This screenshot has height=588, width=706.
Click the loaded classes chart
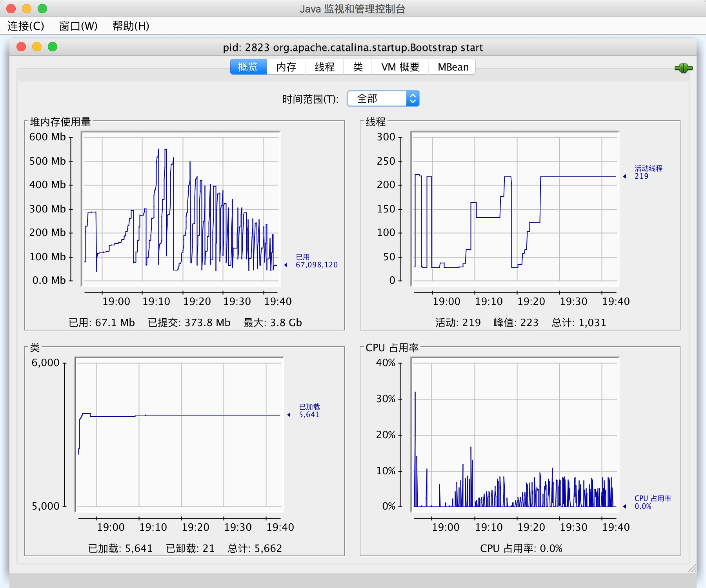[179, 434]
